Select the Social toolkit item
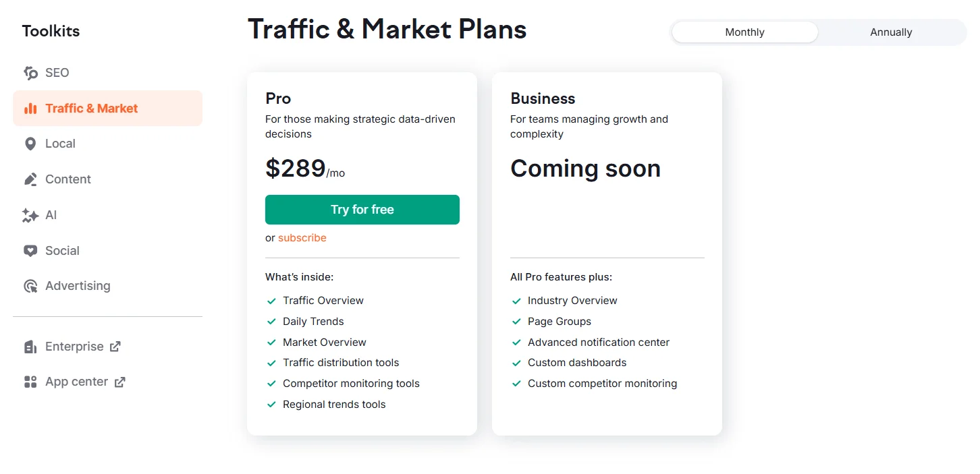 click(x=62, y=251)
